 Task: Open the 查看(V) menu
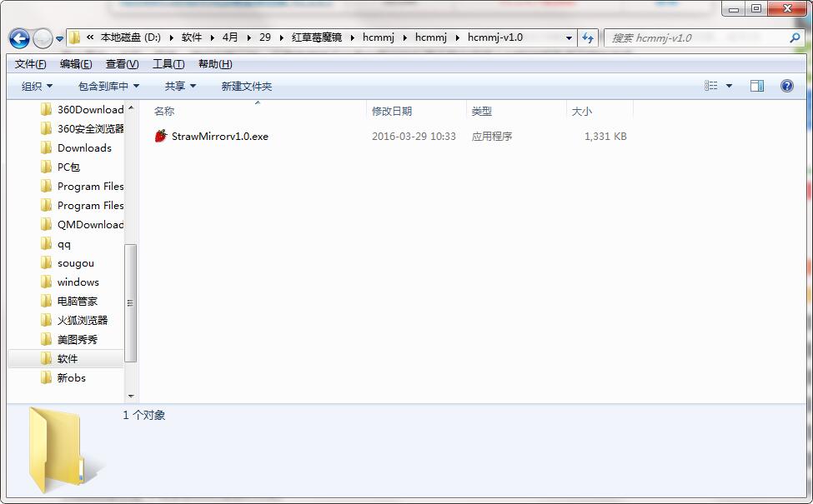(x=122, y=63)
